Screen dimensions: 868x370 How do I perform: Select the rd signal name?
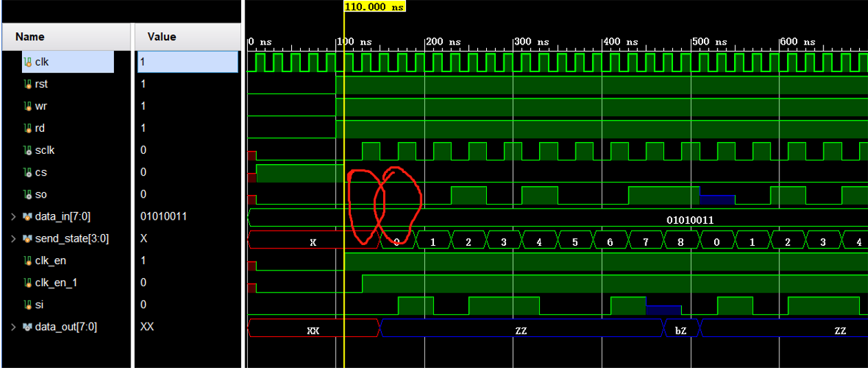[x=41, y=128]
